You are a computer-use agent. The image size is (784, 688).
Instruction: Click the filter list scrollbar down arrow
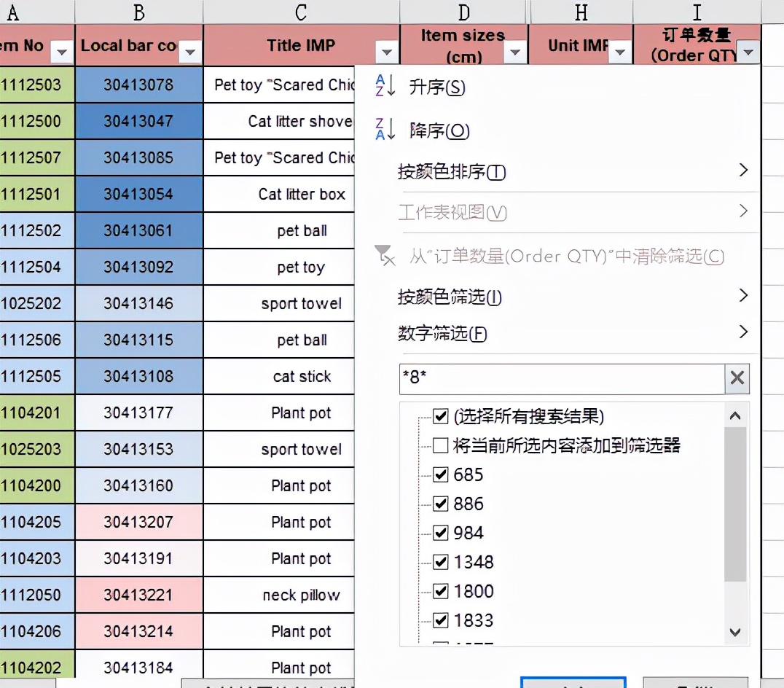pyautogui.click(x=735, y=632)
